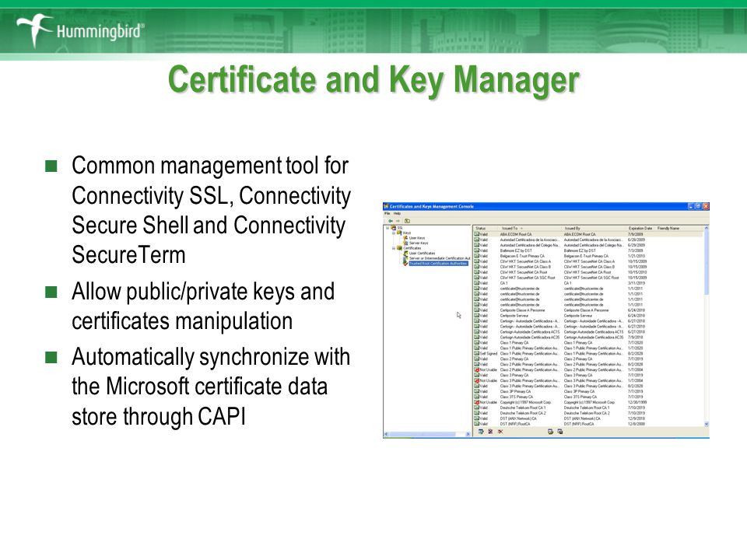Select the DST (NRF) RootCA row
Viewport: 747px width, 560px height.
click(x=588, y=424)
